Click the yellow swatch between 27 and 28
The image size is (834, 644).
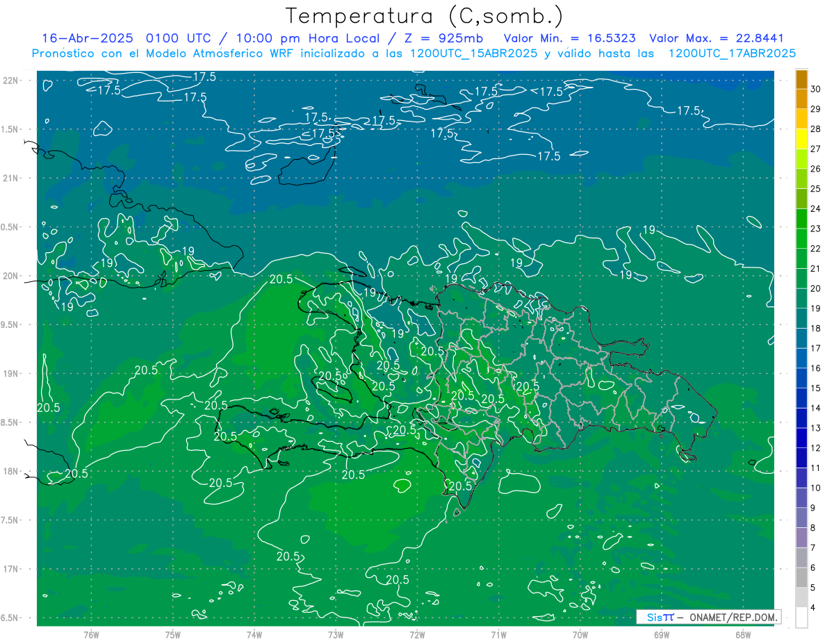[x=801, y=140]
